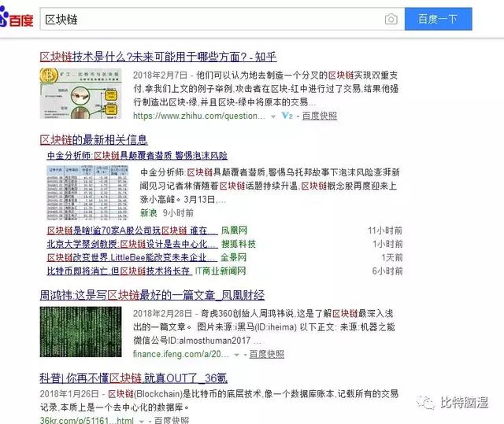Open 百度快照 for the 36kr result
The width and height of the screenshot is (504, 424).
[172, 420]
